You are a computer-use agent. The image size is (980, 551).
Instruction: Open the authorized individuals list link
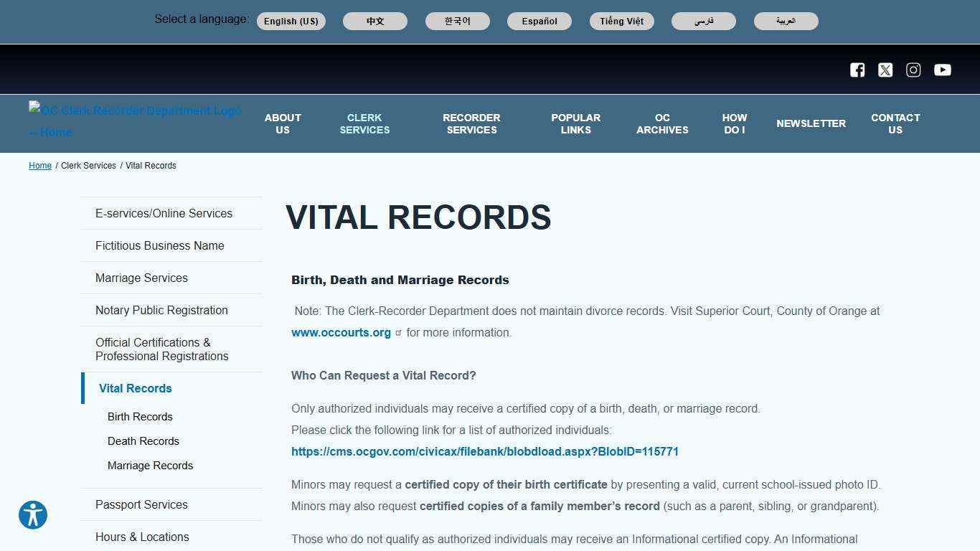485,451
